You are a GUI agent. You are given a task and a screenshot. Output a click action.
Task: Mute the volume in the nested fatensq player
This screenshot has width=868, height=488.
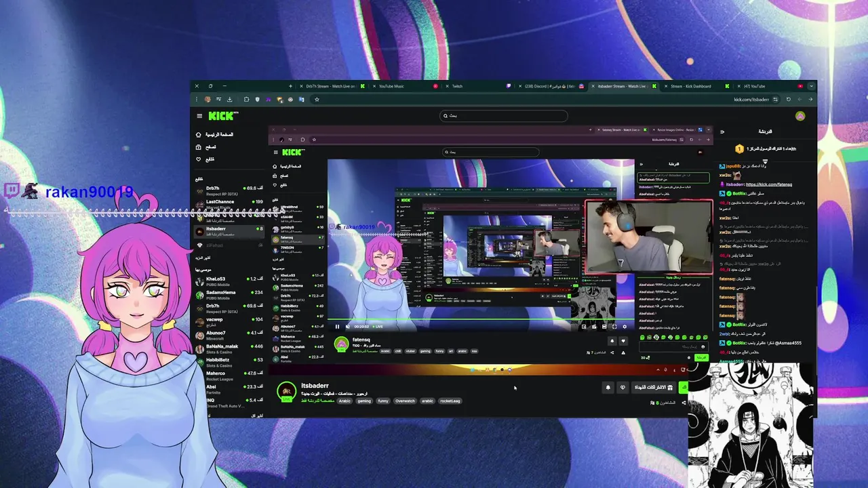[x=348, y=327]
